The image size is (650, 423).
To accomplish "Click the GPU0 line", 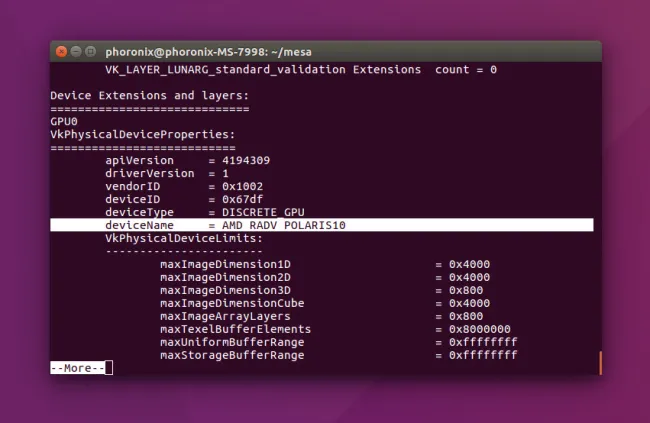I will coord(64,122).
